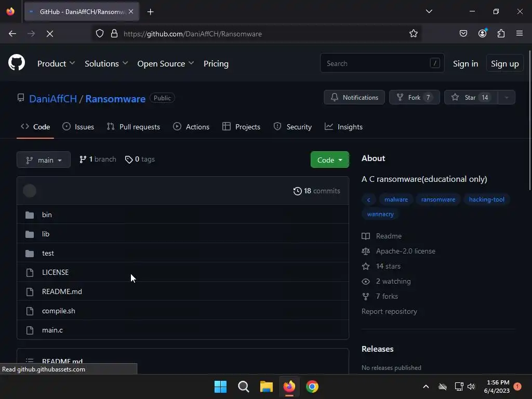Viewport: 532px width, 399px height.
Task: View the 0 tags link
Action: click(140, 159)
